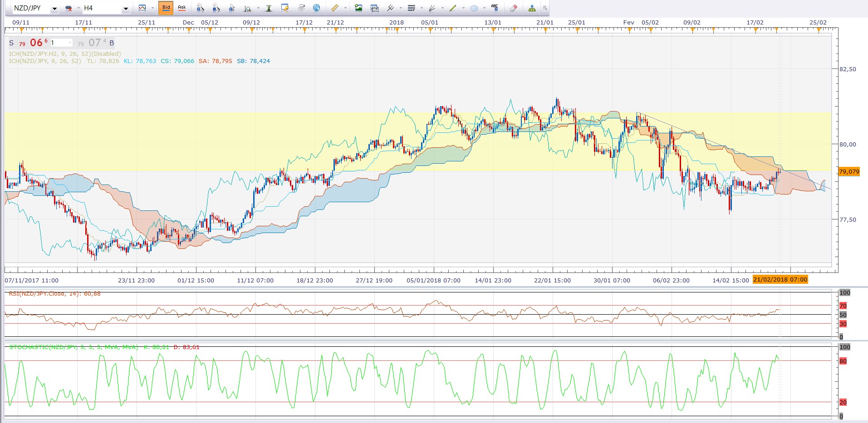Image resolution: width=868 pixels, height=423 pixels.
Task: Expand the vertical scale dropdown arrow
Action: coord(258,8)
